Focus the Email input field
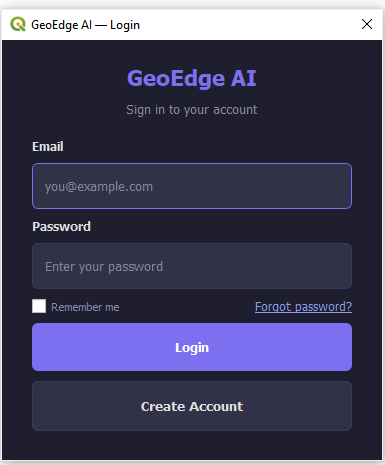The height and width of the screenshot is (465, 385). [x=192, y=186]
